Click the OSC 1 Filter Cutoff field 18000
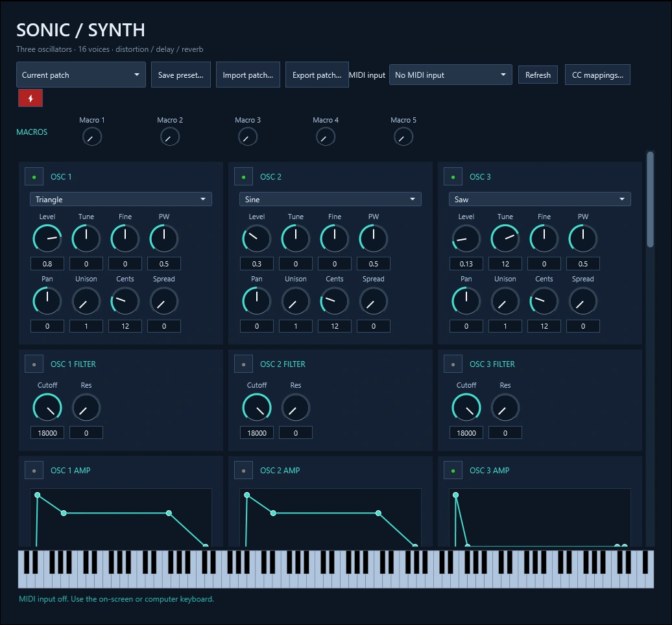 [x=47, y=432]
